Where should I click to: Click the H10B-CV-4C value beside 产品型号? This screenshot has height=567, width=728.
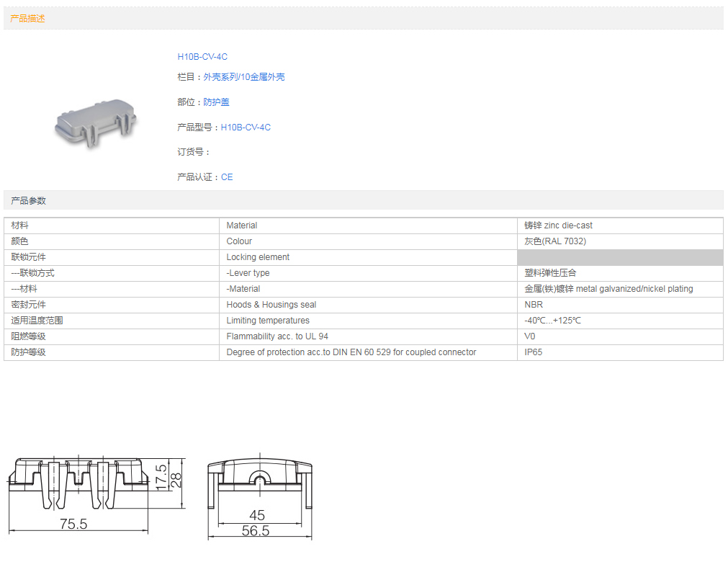point(246,128)
